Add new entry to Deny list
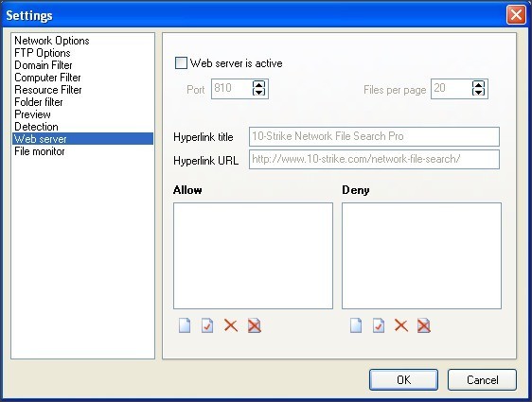Viewport: 532px width, 402px height. [x=356, y=325]
